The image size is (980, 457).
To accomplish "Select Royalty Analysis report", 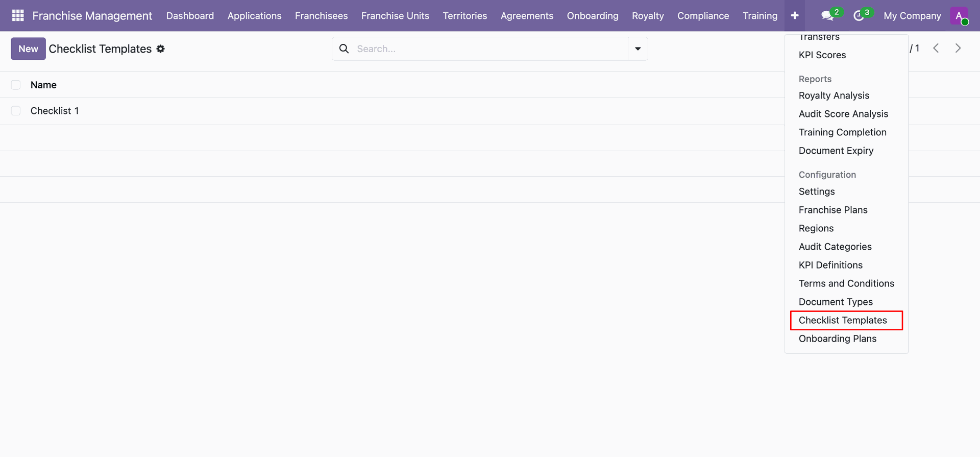I will coord(834,95).
